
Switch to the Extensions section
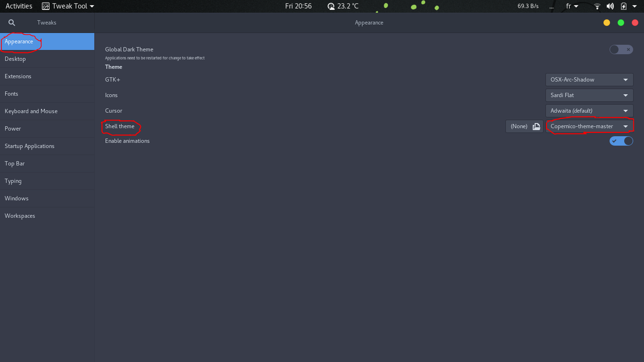pyautogui.click(x=18, y=77)
